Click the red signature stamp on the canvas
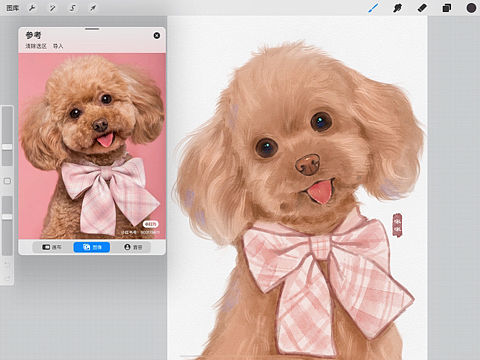Screen dimensions: 480x360 [x=397, y=226]
